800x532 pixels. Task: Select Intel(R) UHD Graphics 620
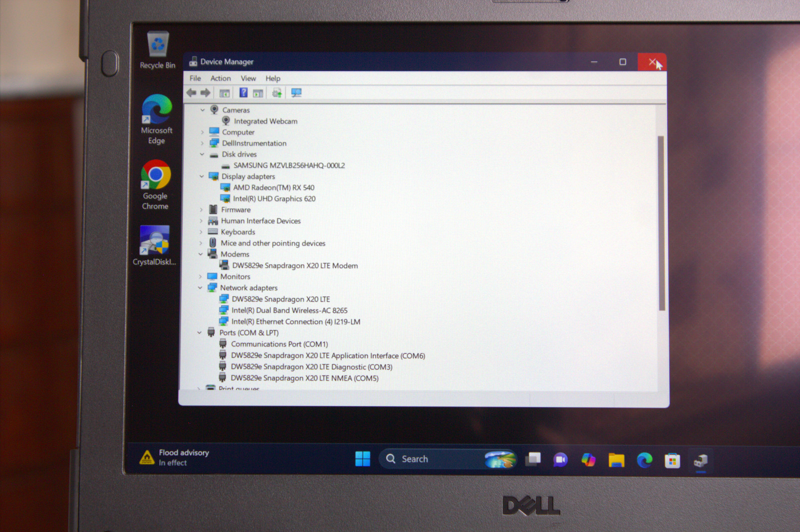pyautogui.click(x=274, y=199)
